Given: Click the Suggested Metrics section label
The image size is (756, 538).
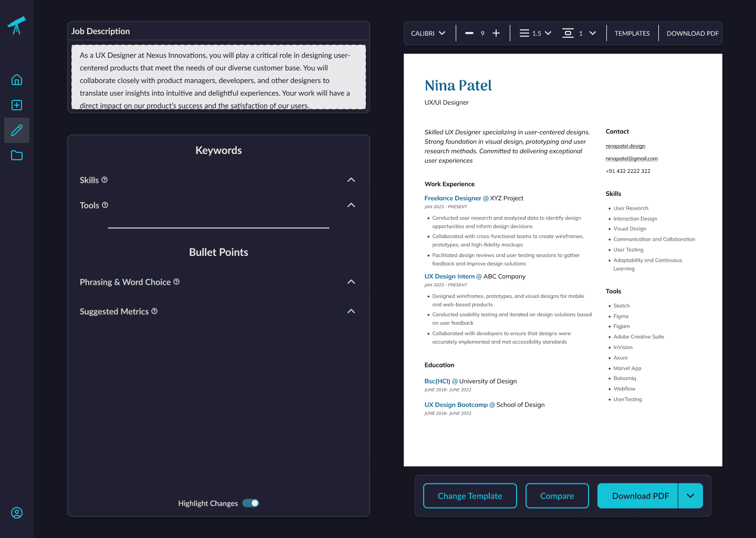Looking at the screenshot, I should click(x=114, y=312).
